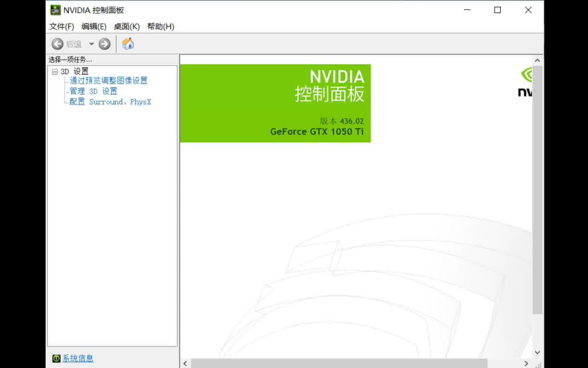
Task: Maximize the NVIDIA control panel window
Action: pyautogui.click(x=497, y=10)
